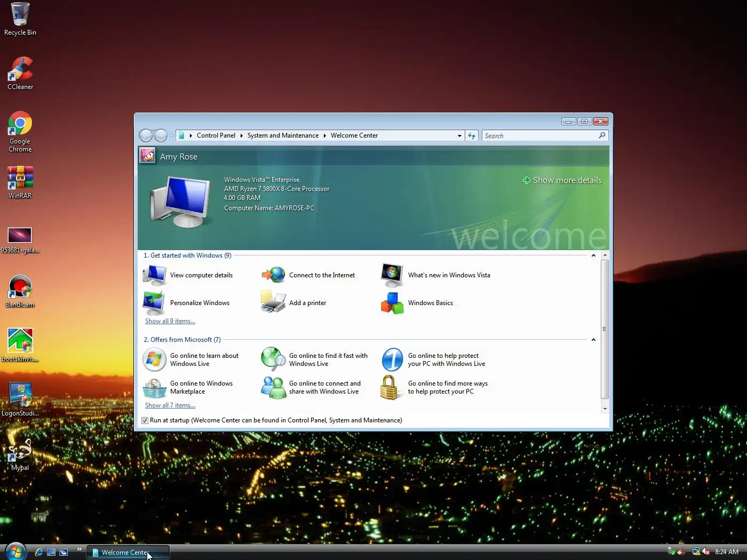Click the scrollbar down arrow

[x=605, y=409]
